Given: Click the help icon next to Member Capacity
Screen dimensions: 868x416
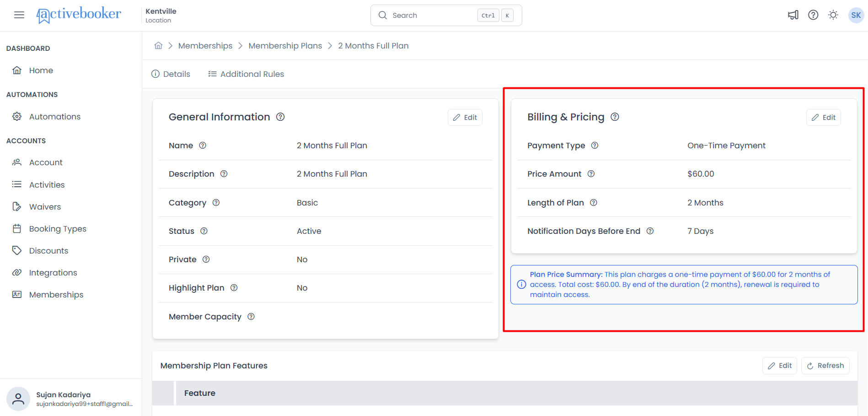Looking at the screenshot, I should click(251, 317).
